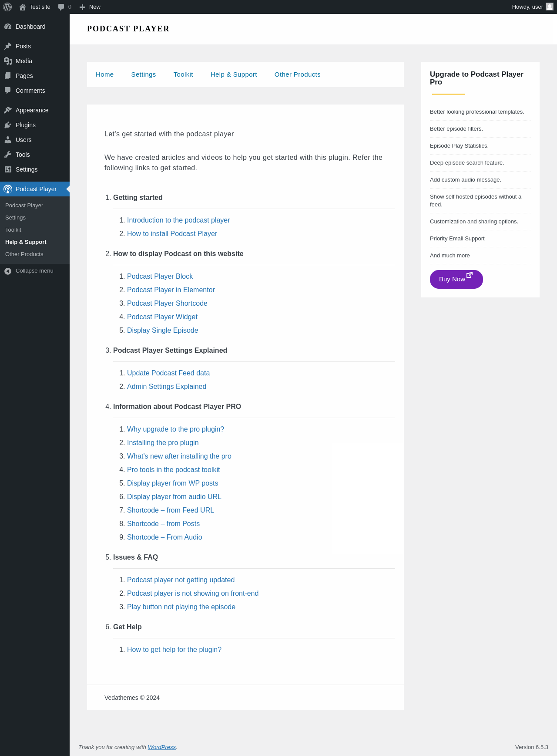The width and height of the screenshot is (557, 756).
Task: Click the Appearance paintbrush icon
Action: click(x=8, y=110)
